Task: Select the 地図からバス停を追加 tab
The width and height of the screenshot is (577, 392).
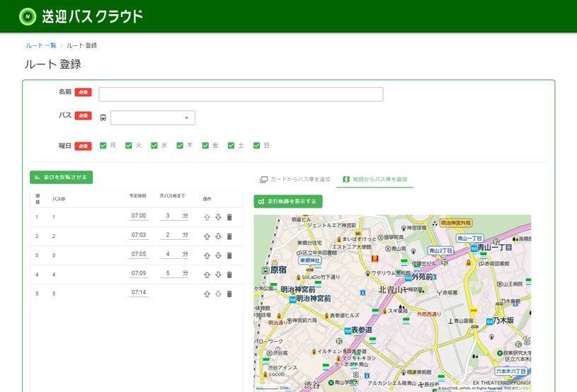Action: tap(375, 180)
